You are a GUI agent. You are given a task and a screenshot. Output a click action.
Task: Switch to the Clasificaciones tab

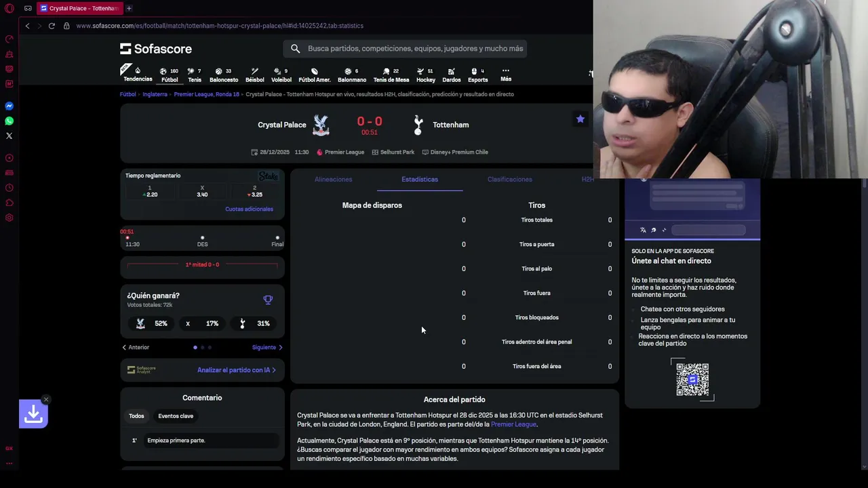[x=510, y=180]
